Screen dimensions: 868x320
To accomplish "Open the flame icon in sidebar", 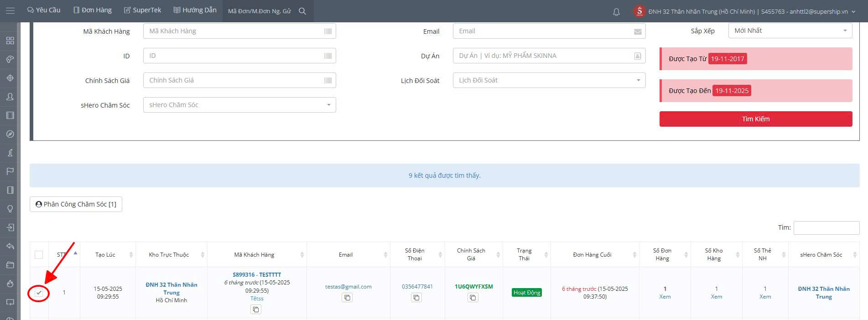I will click(10, 284).
